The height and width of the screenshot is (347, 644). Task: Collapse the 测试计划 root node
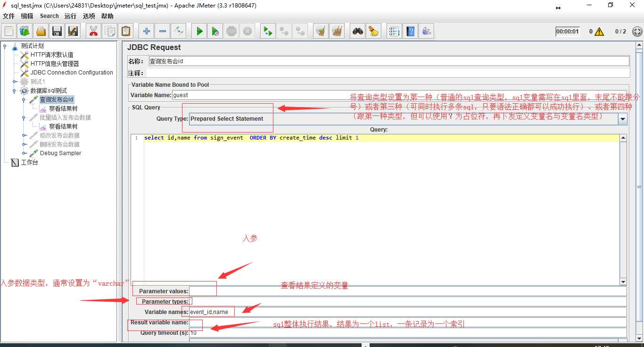tap(5, 46)
